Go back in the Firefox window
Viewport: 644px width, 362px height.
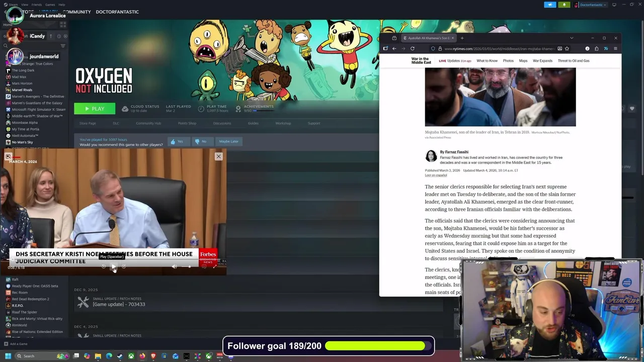(x=394, y=49)
